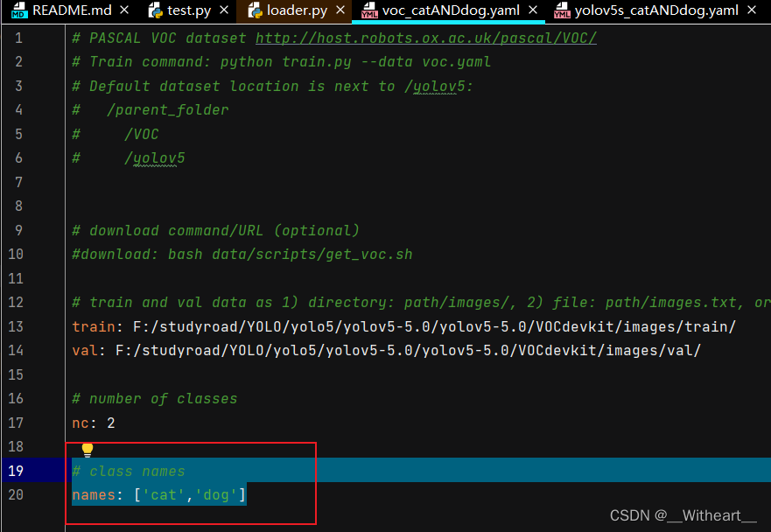Click the 'download command/URL (optional)' comment
The height and width of the screenshot is (532, 771).
pos(216,231)
